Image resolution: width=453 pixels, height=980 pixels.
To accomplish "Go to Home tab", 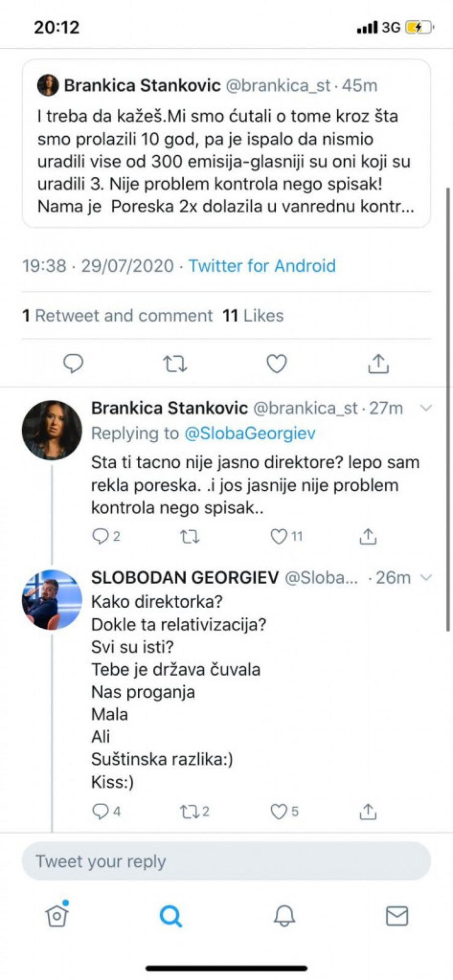I will coord(57,916).
